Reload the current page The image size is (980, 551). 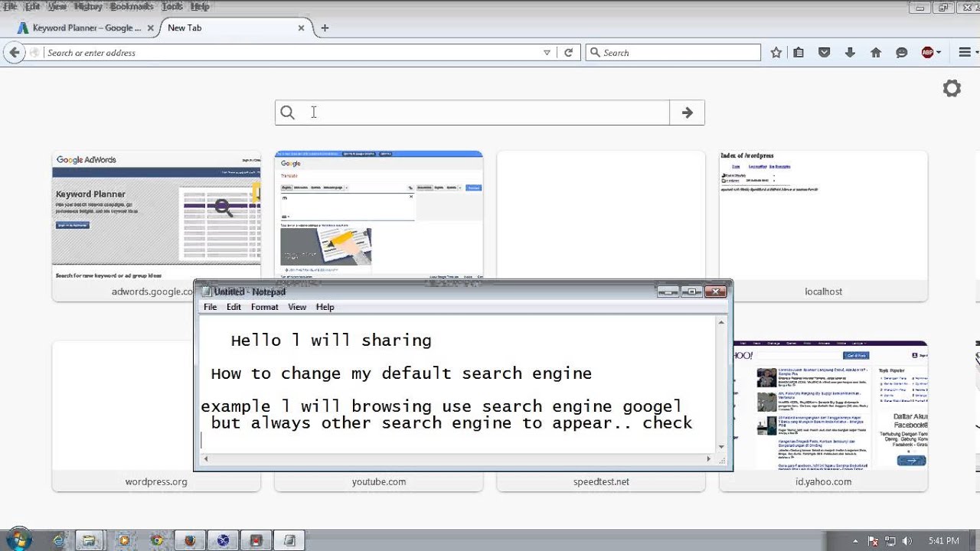pos(568,53)
